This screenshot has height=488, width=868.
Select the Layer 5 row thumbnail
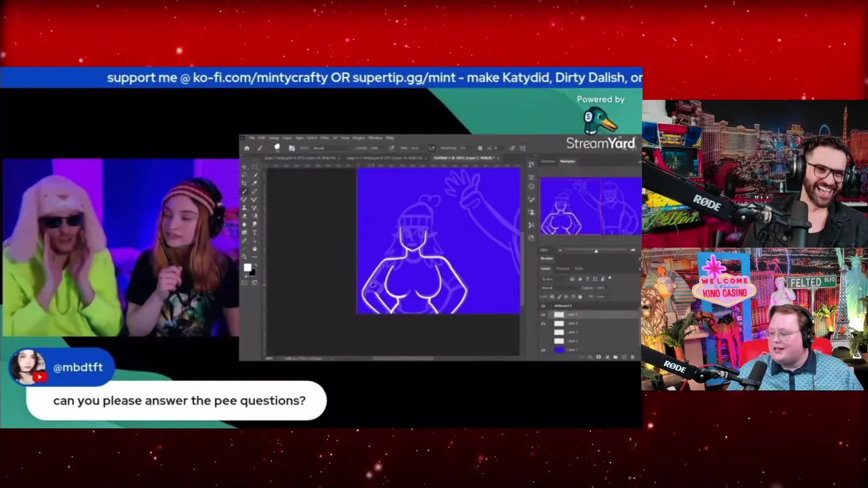point(559,314)
